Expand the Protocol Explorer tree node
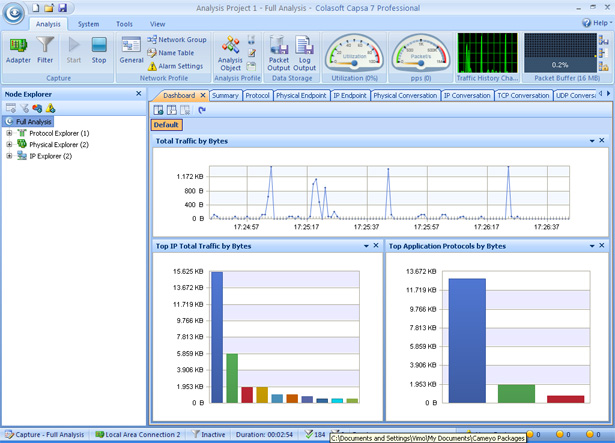This screenshot has width=615, height=443. click(9, 133)
